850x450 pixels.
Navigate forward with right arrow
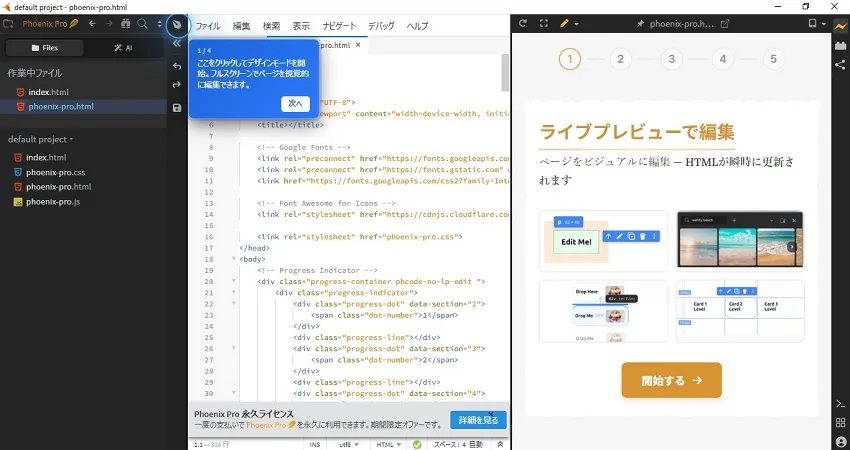pos(109,24)
